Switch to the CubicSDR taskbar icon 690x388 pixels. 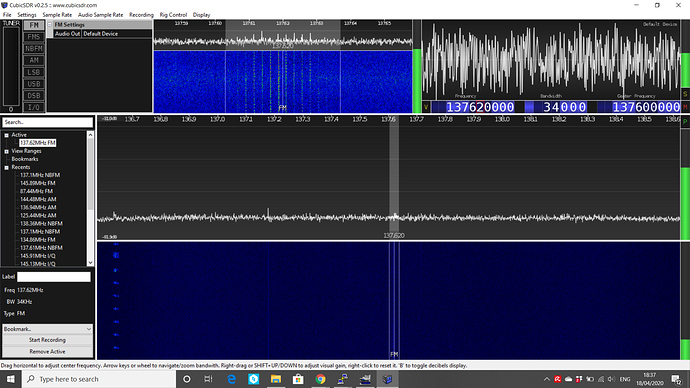[x=387, y=379]
